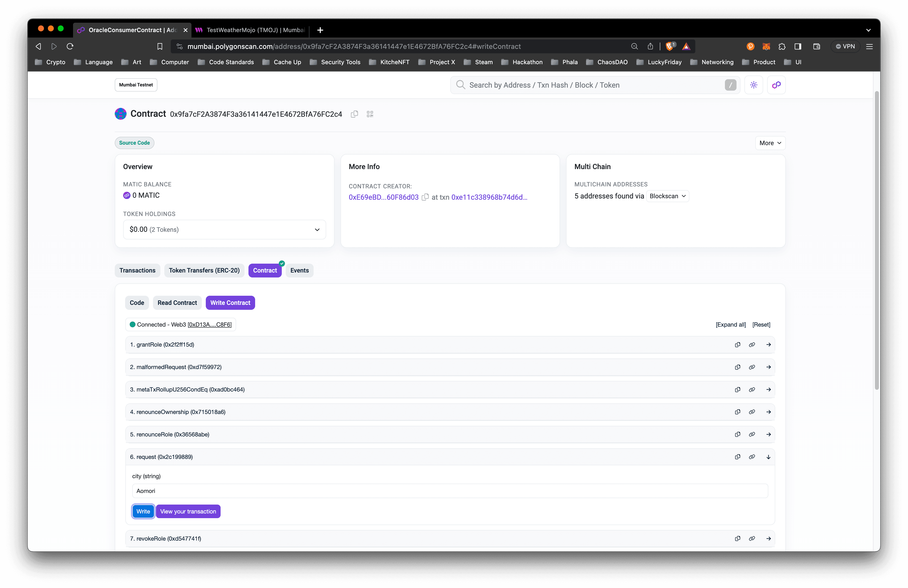Screen dimensions: 908x588
Task: Toggle the Brave VPN button
Action: 845,46
